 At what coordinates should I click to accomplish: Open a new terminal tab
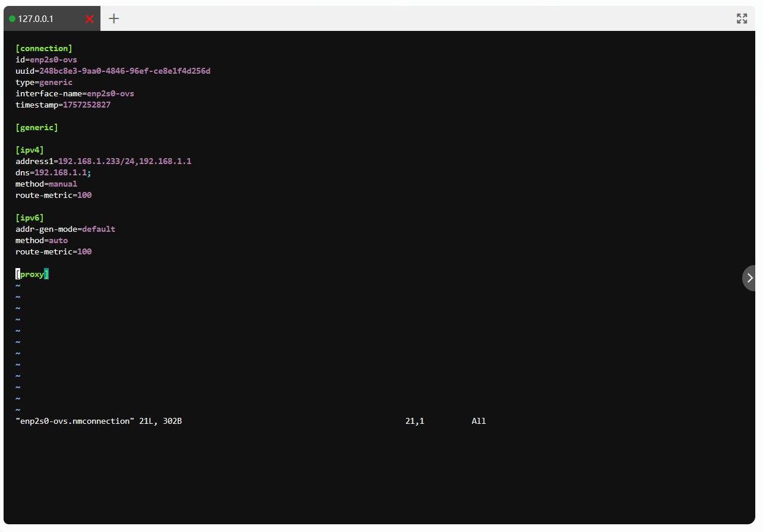click(114, 18)
